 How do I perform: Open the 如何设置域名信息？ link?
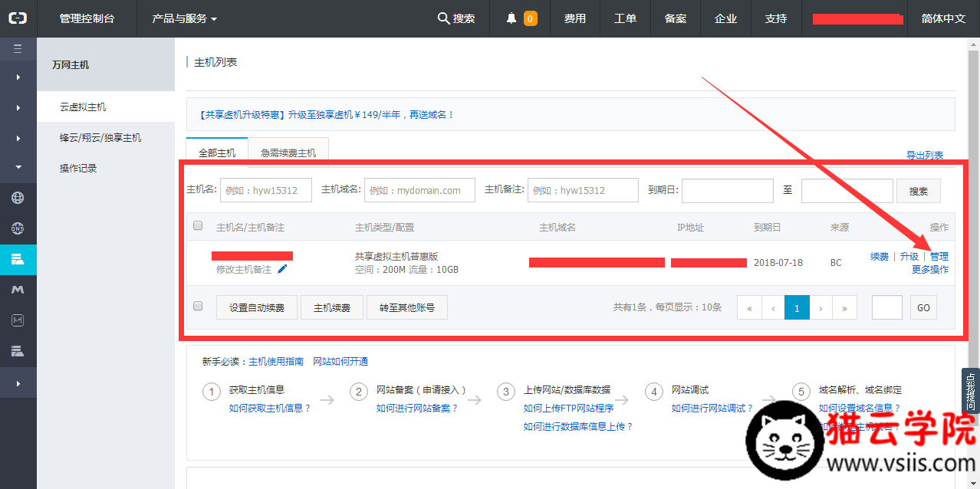pyautogui.click(x=860, y=409)
